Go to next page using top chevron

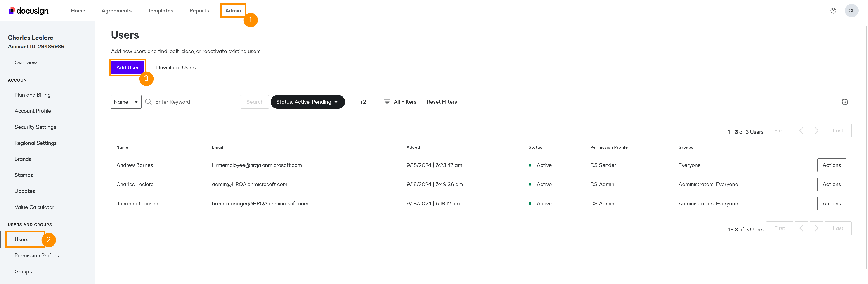[x=816, y=131]
